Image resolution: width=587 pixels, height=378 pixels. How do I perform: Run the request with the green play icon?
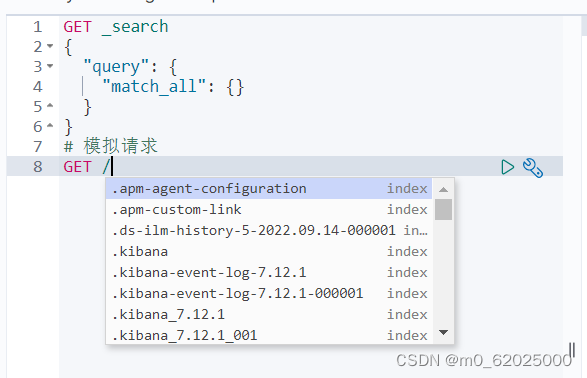507,167
